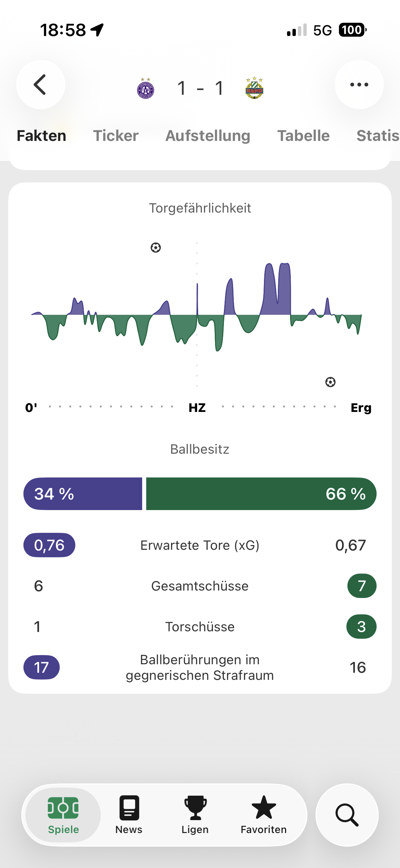400x868 pixels.
Task: Switch to the Ticker tab
Action: point(116,136)
